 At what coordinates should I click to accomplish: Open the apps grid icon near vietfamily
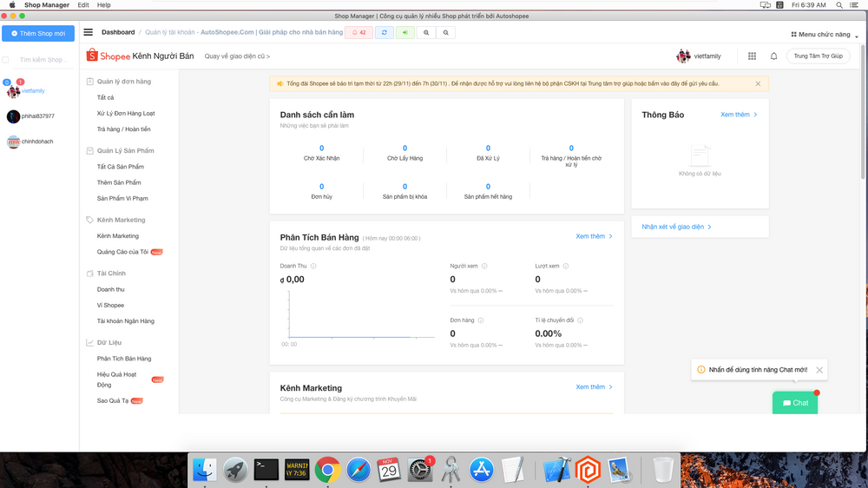752,56
